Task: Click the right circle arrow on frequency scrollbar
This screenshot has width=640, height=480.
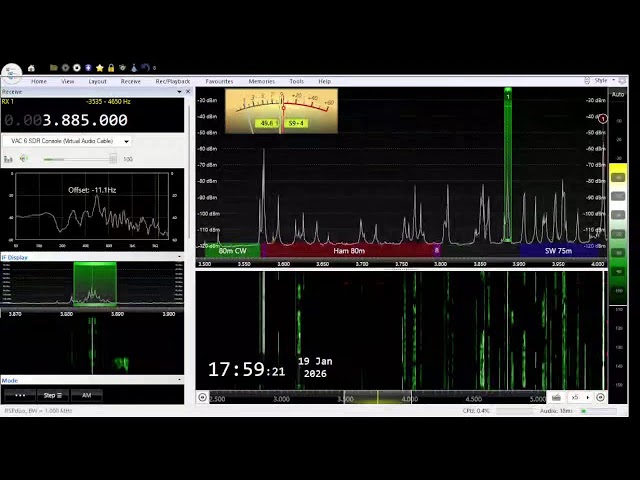Action: [600, 397]
